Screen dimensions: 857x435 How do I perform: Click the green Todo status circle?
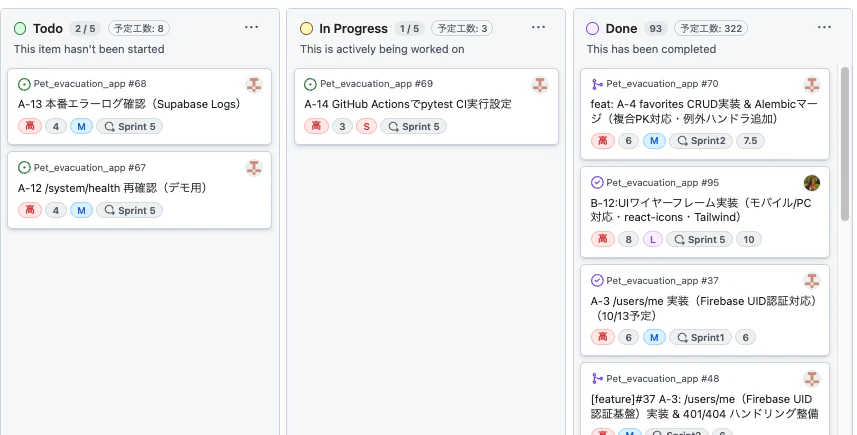(20, 28)
